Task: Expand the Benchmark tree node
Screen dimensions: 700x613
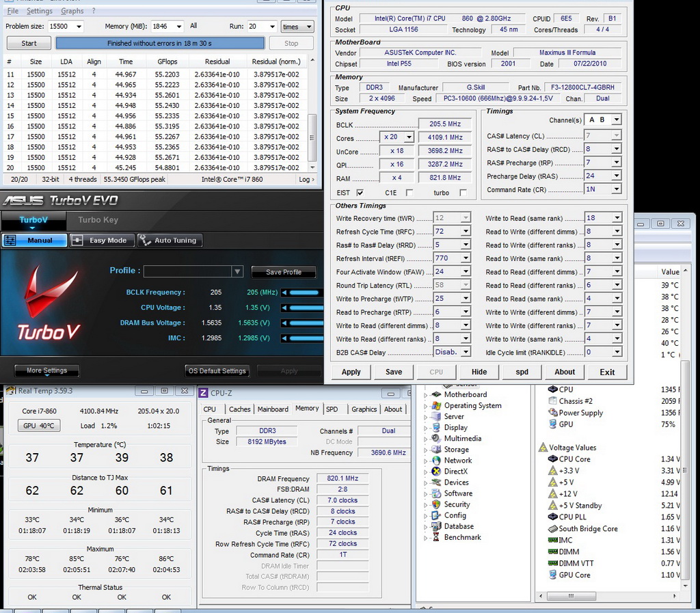Action: [x=425, y=538]
